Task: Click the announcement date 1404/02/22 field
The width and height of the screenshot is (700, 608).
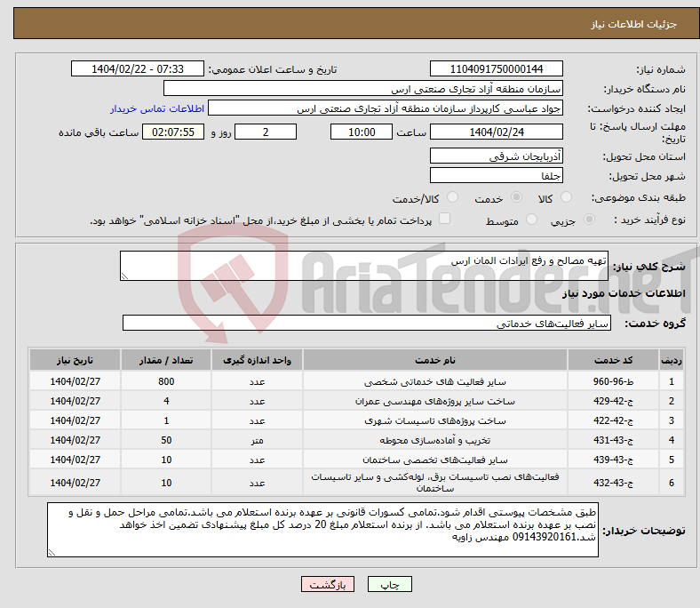Action: 138,68
